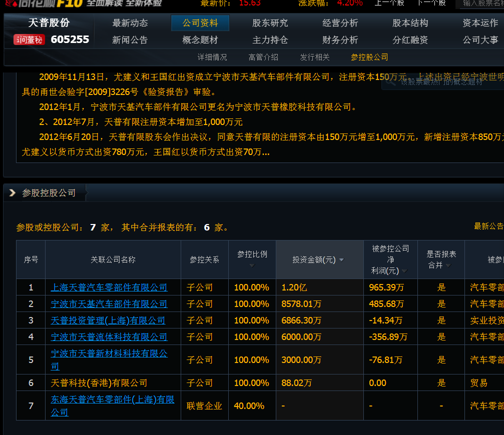504x435 pixels.
Task: Open the 资本运作 tab
Action: tap(480, 23)
